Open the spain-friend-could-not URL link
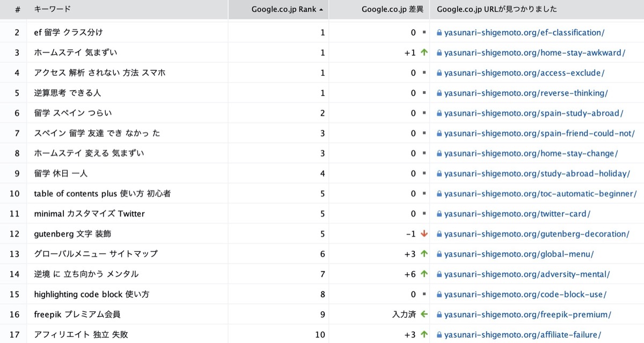 click(x=539, y=133)
